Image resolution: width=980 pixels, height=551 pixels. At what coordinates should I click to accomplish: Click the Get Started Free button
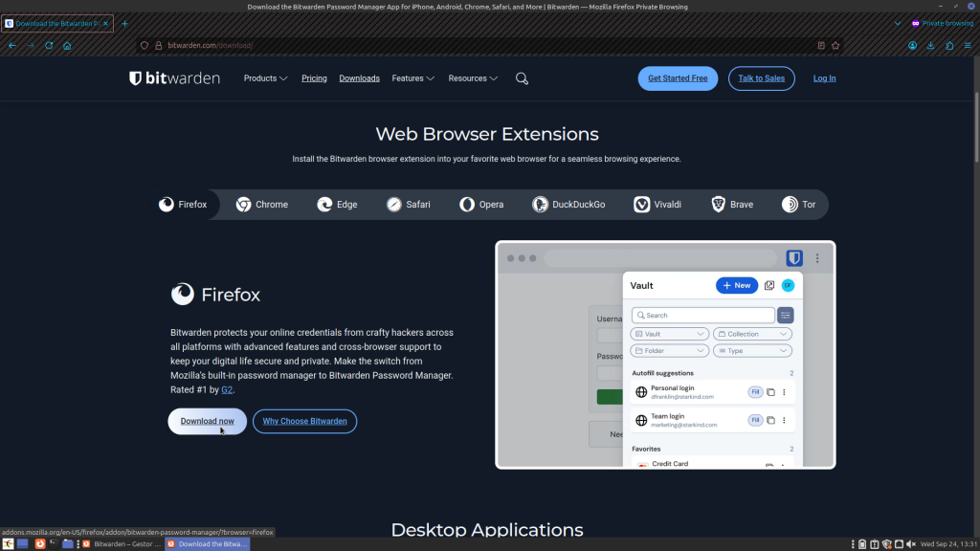(678, 78)
